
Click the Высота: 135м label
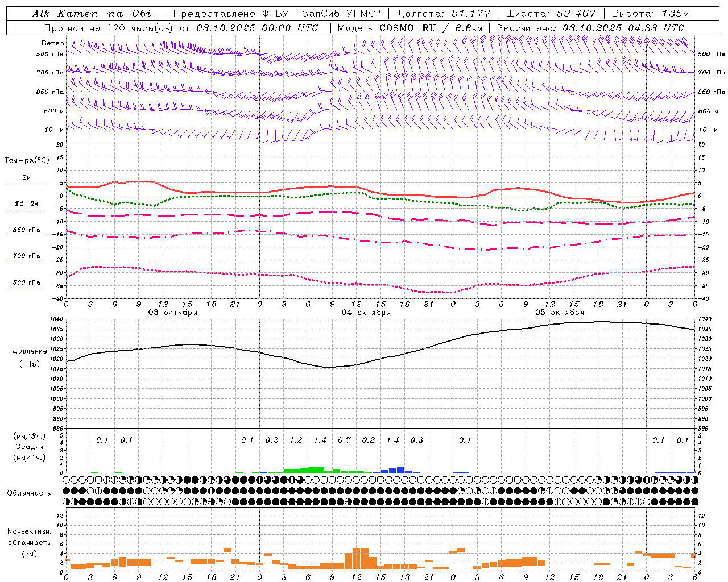(650, 14)
